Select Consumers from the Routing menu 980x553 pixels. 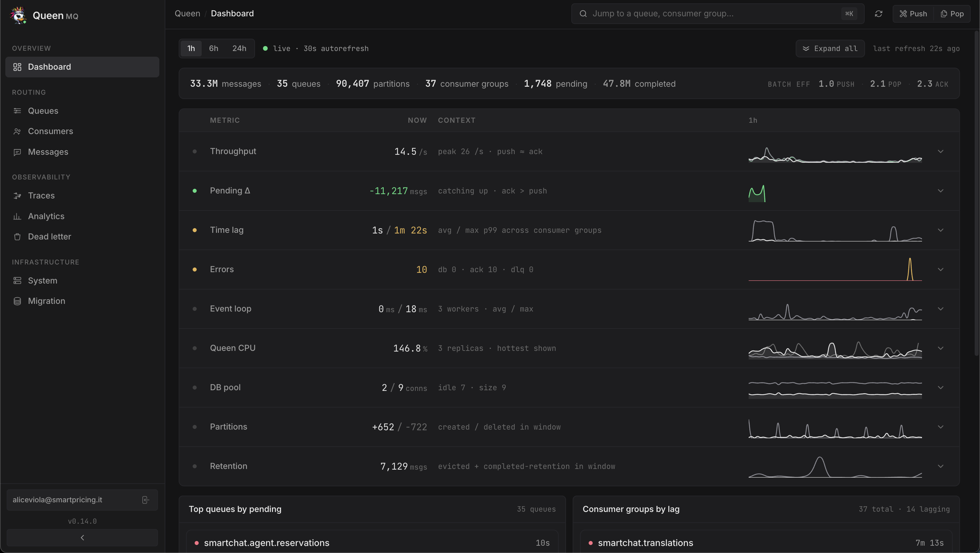pos(50,131)
